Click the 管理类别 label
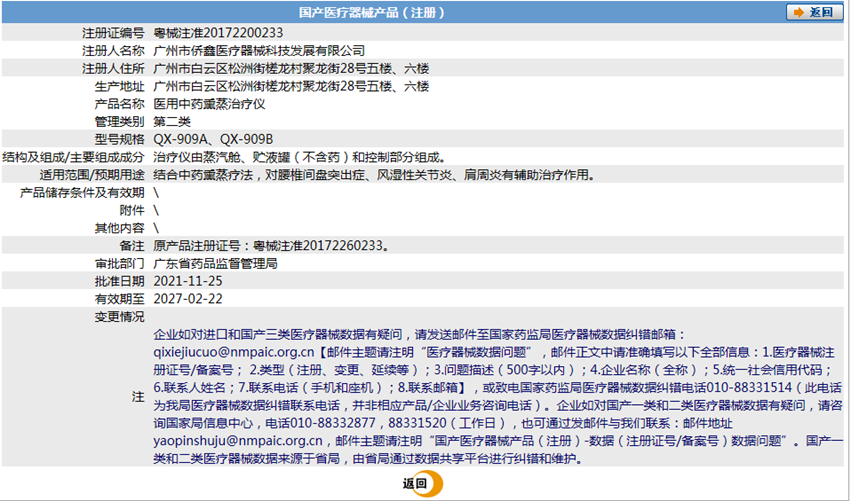Image resolution: width=850 pixels, height=501 pixels. [x=119, y=122]
